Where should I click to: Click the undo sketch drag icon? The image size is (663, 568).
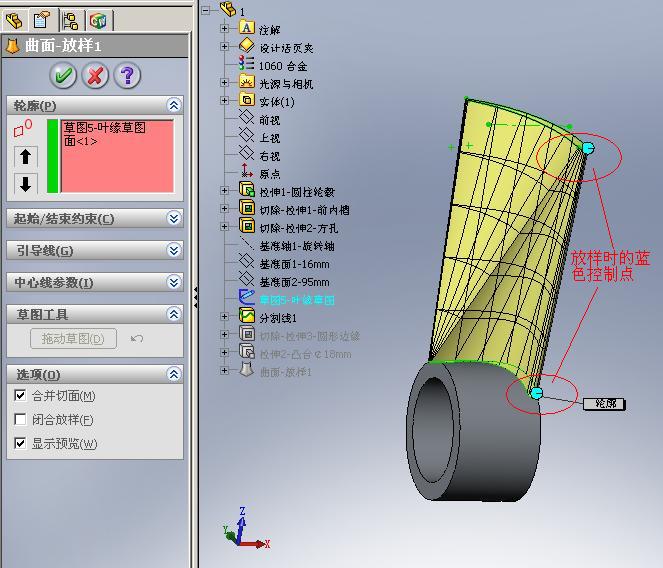[x=137, y=338]
